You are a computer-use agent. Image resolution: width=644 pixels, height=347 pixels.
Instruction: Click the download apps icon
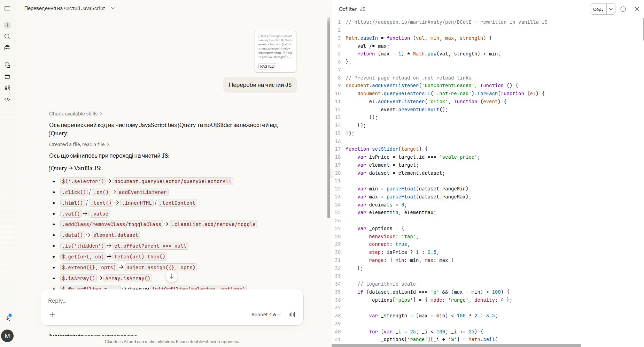pos(7,318)
